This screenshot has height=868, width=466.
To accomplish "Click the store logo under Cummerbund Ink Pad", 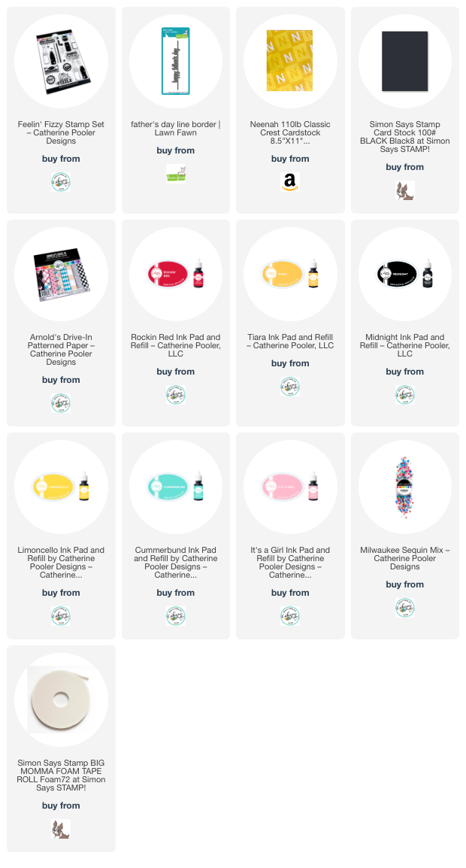I will (x=176, y=616).
